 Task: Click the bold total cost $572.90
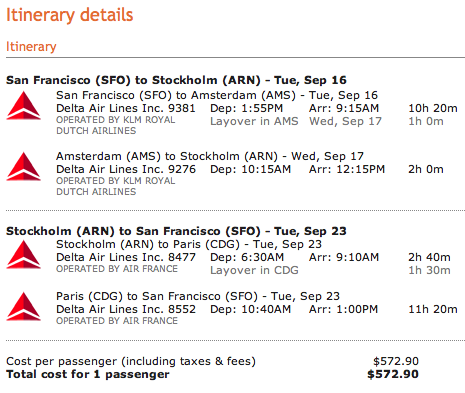[393, 374]
